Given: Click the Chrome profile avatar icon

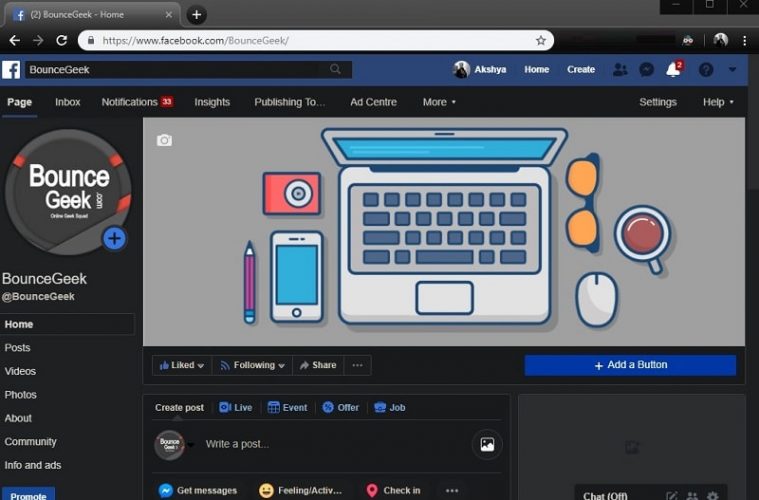Looking at the screenshot, I should pyautogui.click(x=720, y=40).
